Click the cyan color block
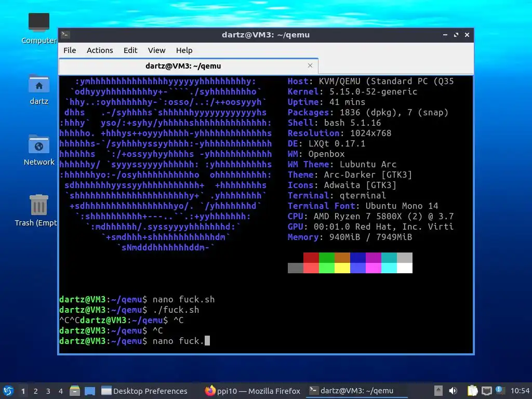 point(389,258)
